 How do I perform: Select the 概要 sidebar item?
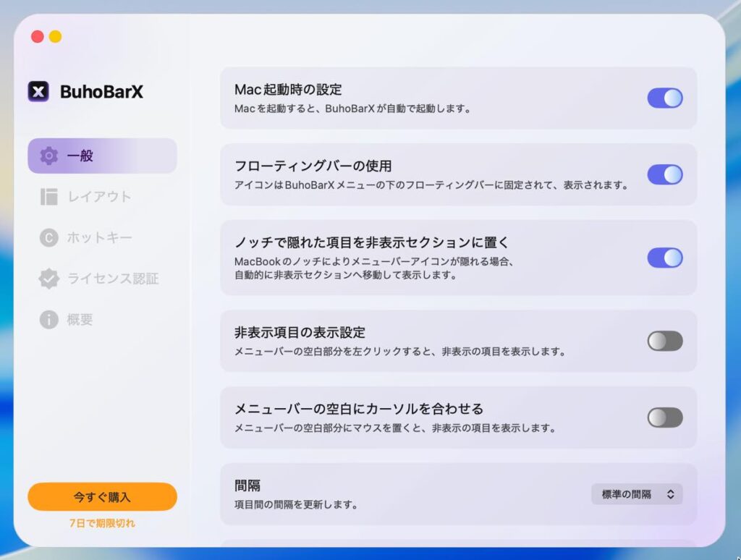80,320
